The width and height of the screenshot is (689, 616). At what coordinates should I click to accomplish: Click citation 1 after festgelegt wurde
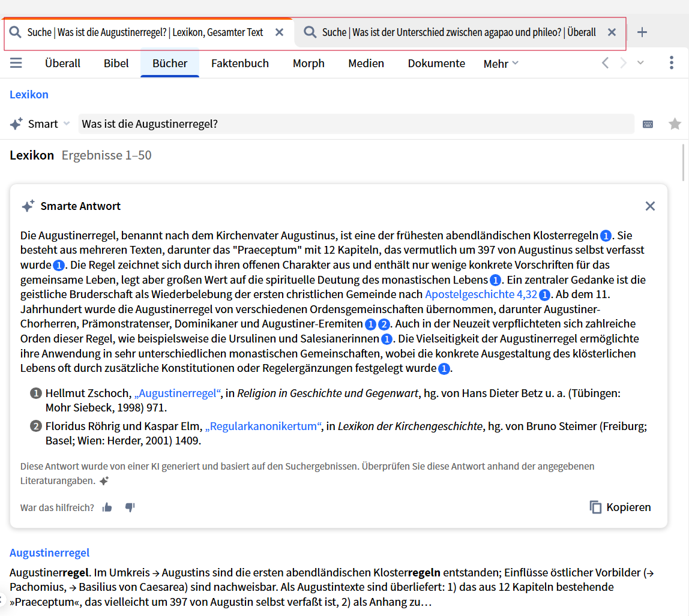444,369
